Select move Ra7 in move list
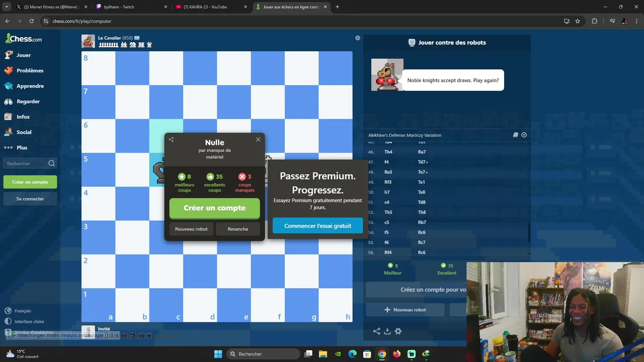The width and height of the screenshot is (644, 362). [422, 152]
